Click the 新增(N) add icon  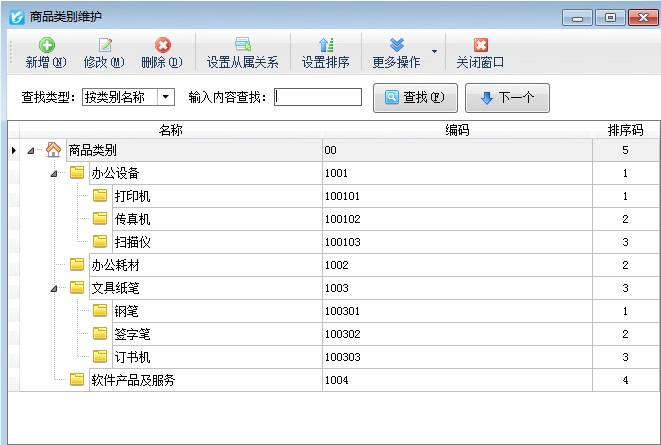[46, 45]
